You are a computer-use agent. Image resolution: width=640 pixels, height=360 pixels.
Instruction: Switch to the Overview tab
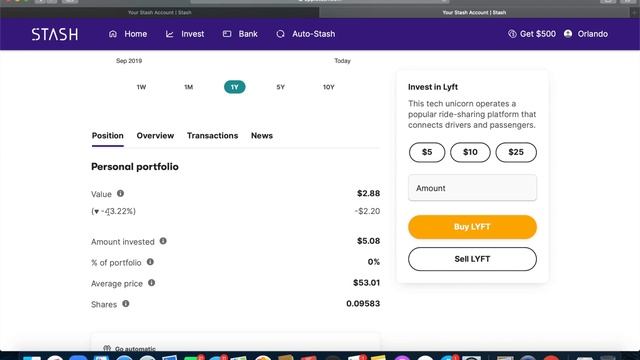point(155,136)
